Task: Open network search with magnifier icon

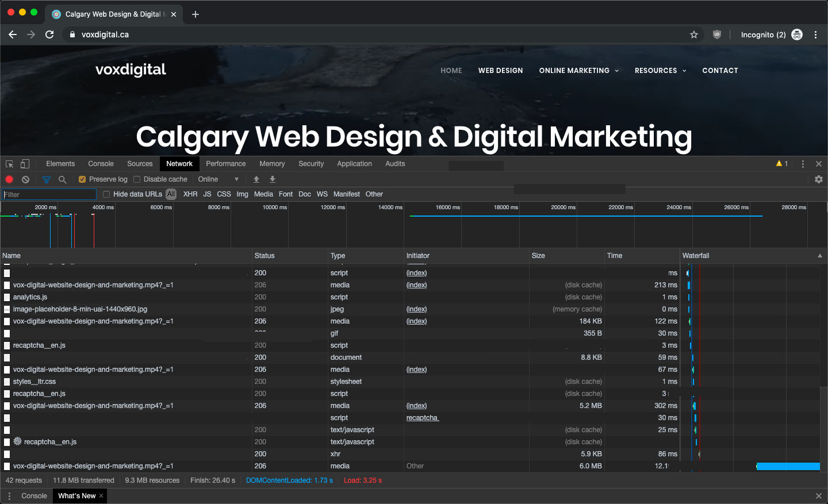Action: [x=62, y=179]
